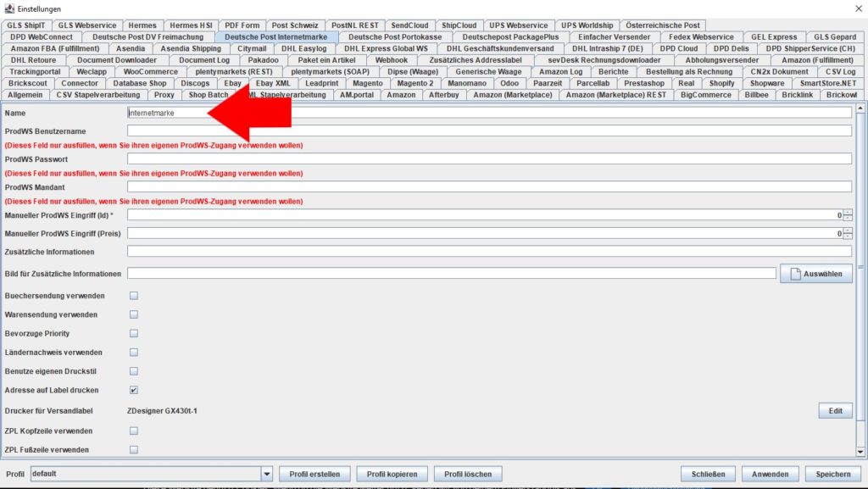Viewport: 868px width, 489px height.
Task: Open the Trackingportal tab
Action: pos(35,72)
